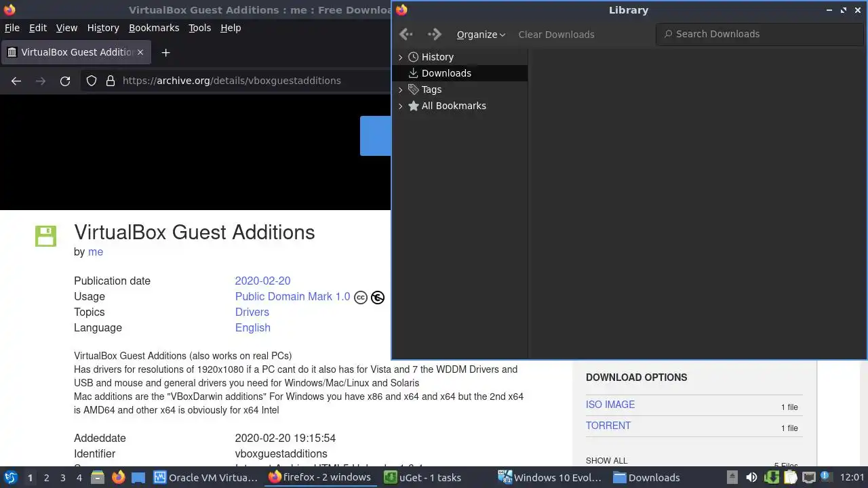
Task: Reload the current page
Action: click(65, 81)
